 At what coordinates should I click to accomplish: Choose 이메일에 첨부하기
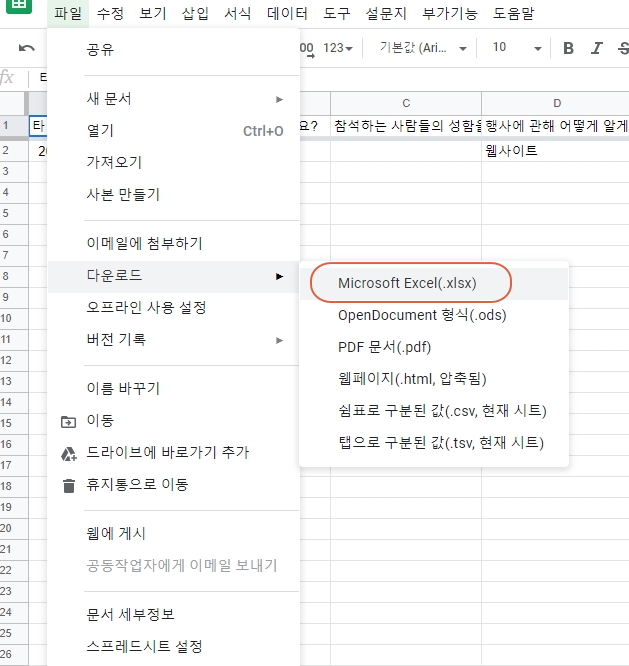coord(174,243)
